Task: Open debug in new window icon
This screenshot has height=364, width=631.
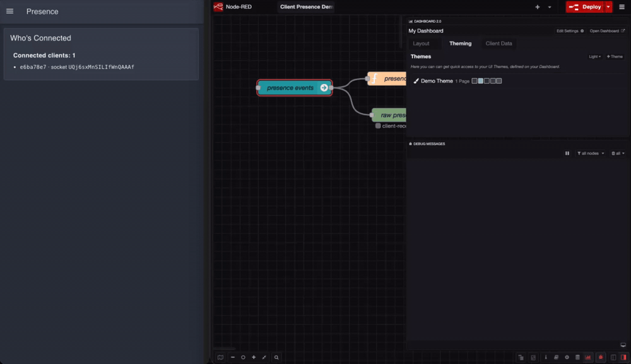Action: click(623, 344)
